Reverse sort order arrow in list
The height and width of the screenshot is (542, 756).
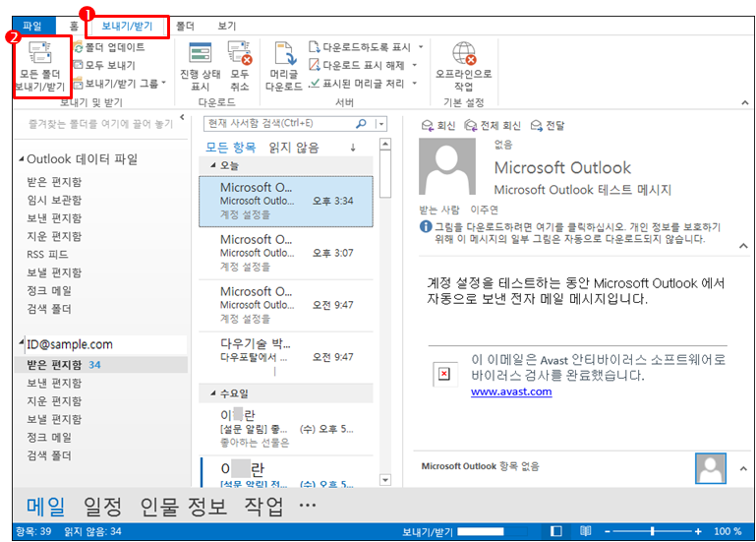click(353, 148)
